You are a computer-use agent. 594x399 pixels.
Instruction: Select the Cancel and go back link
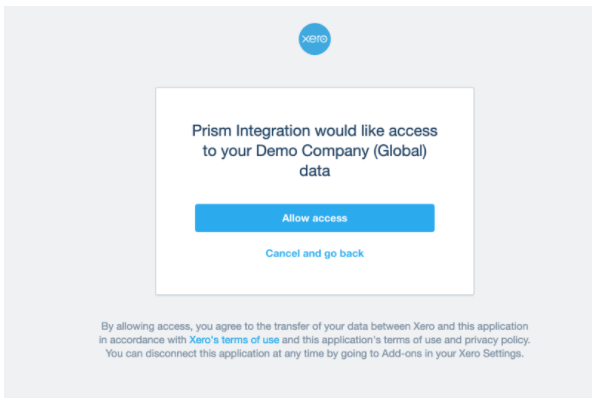tap(314, 253)
